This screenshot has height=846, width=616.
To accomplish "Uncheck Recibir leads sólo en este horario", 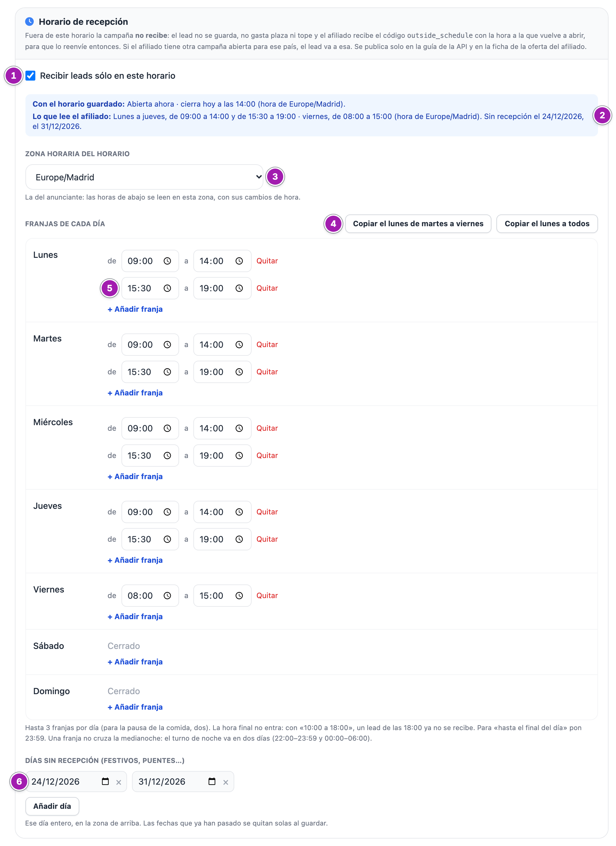I will coord(31,76).
